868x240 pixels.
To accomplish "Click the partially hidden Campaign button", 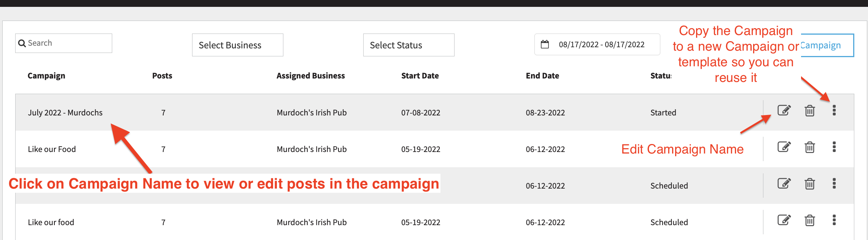I will 827,45.
